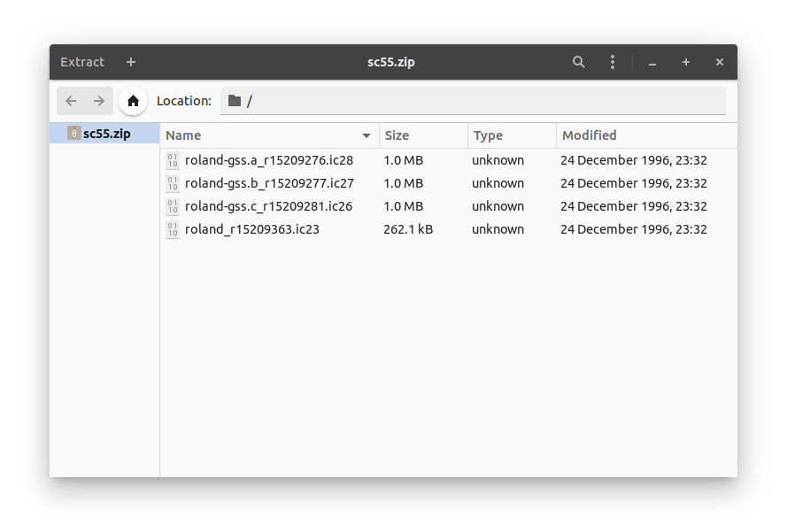787x532 pixels.
Task: Open the hamburger menu with three dots
Action: coord(612,62)
